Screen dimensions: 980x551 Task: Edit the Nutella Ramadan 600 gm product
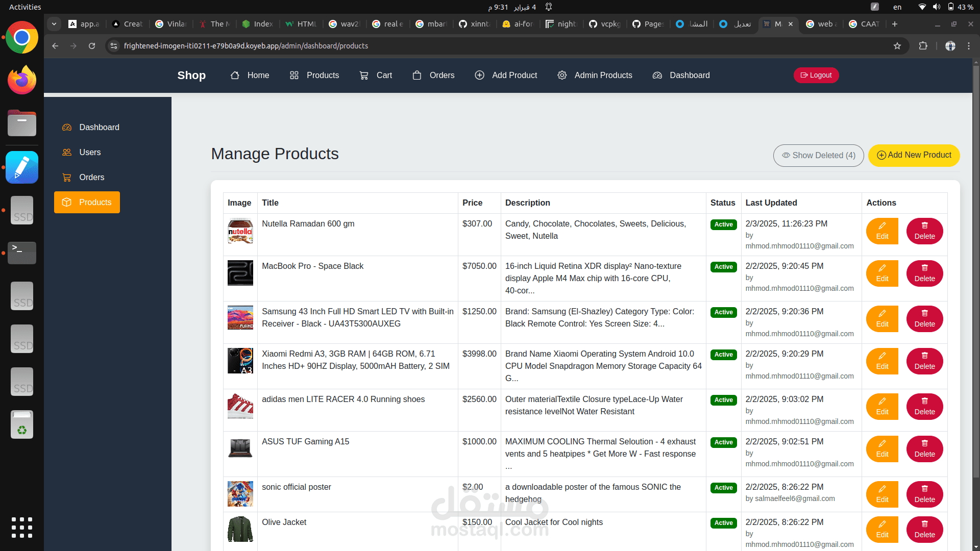(881, 231)
